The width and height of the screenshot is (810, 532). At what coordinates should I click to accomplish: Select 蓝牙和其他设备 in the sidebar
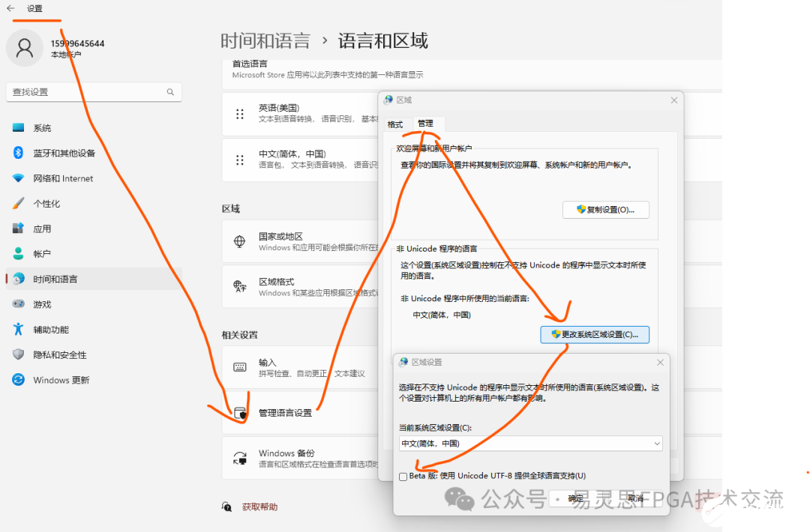pyautogui.click(x=64, y=153)
